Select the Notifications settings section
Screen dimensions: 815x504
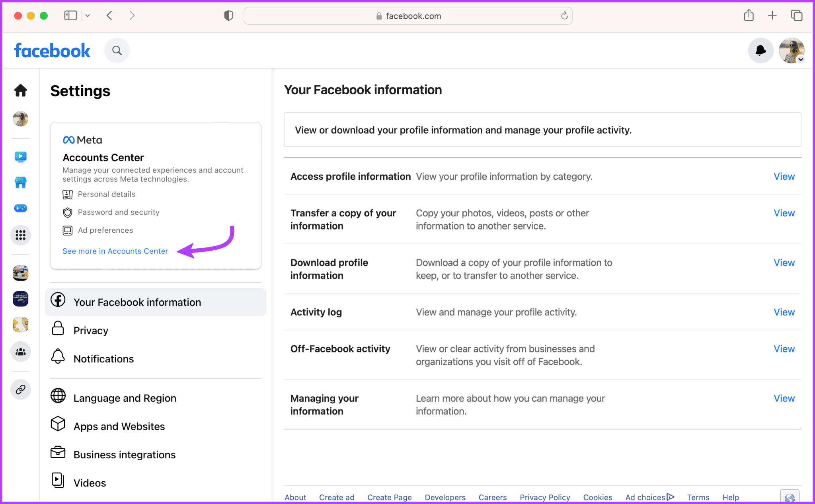103,358
